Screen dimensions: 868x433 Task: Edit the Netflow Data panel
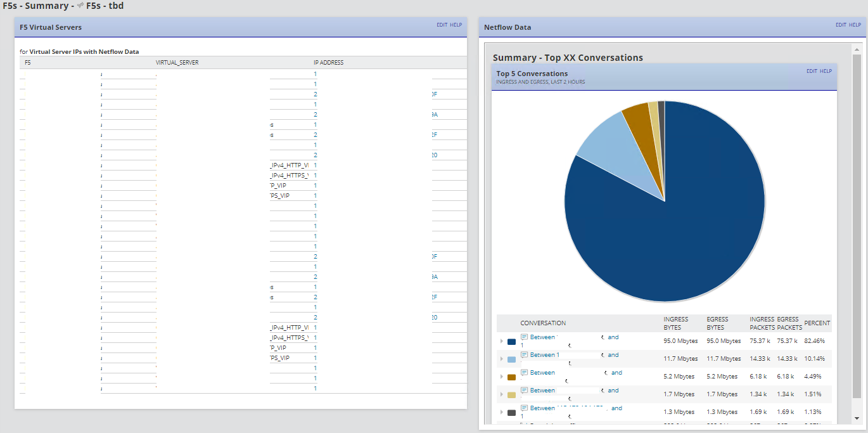pos(841,25)
